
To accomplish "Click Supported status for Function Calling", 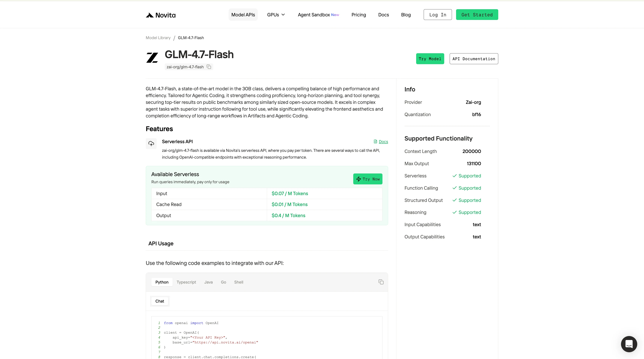I will click(x=466, y=188).
